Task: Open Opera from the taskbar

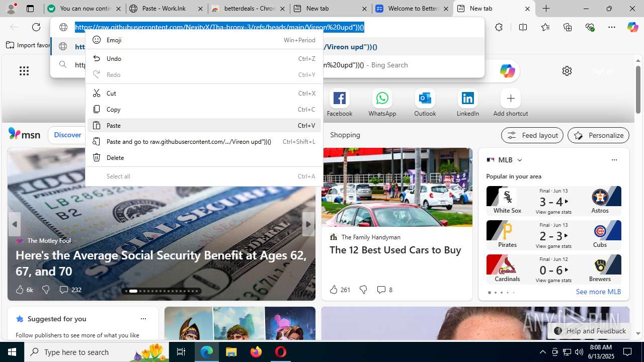Action: click(x=281, y=352)
